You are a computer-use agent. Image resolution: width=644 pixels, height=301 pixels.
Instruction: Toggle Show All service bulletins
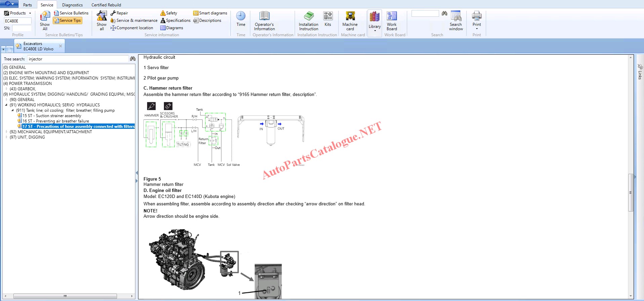pyautogui.click(x=45, y=21)
